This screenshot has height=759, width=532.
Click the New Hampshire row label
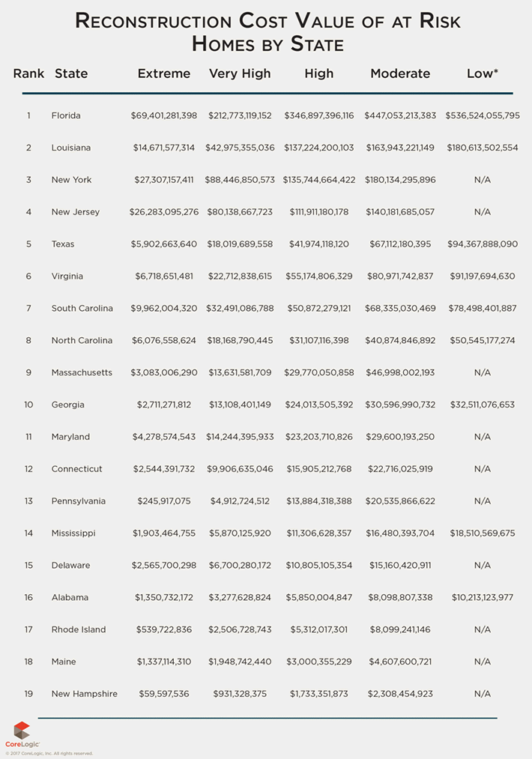85,694
